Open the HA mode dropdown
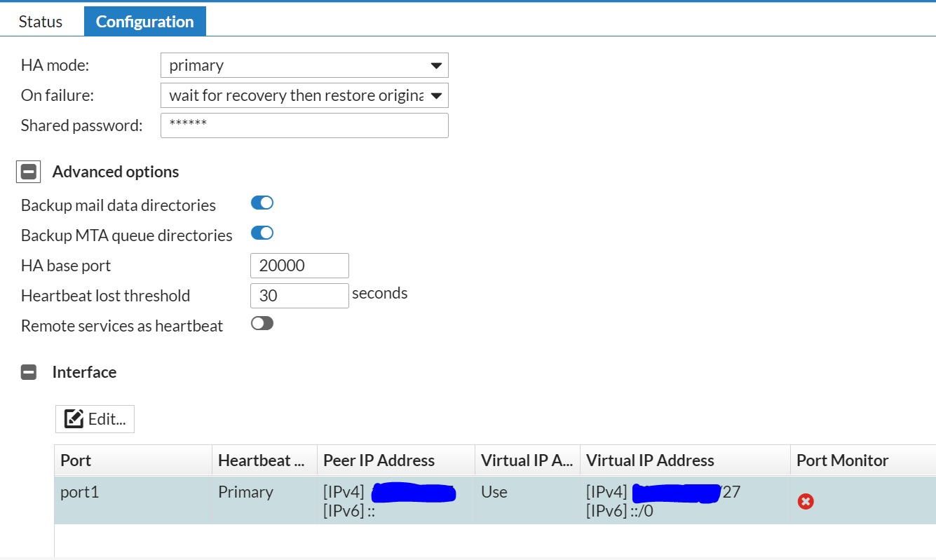936x560 pixels. pos(304,65)
